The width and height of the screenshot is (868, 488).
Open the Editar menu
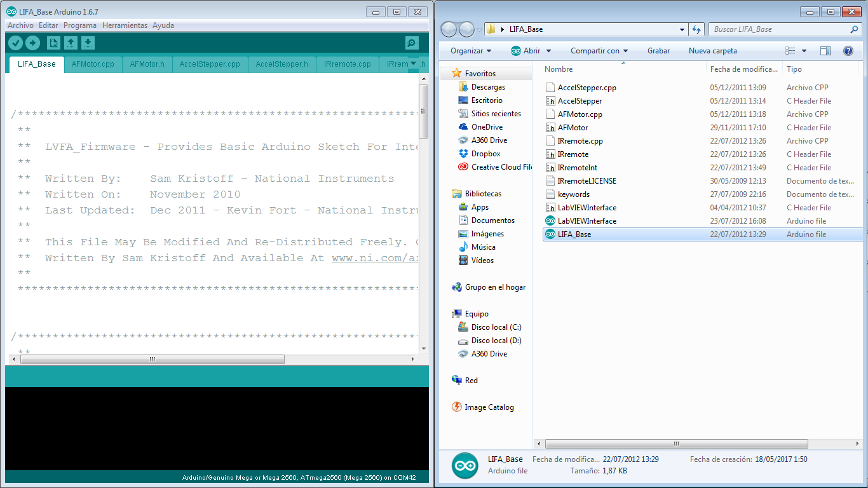point(48,25)
